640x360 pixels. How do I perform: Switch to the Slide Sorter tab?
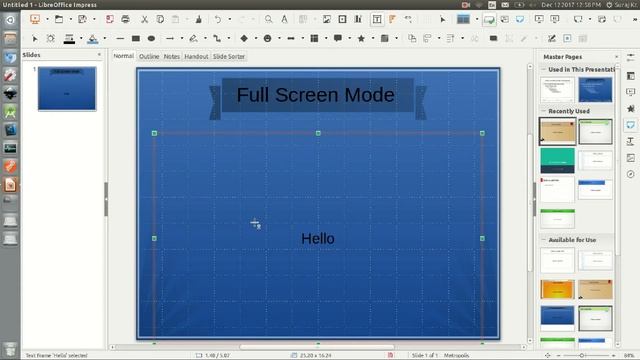pyautogui.click(x=229, y=56)
